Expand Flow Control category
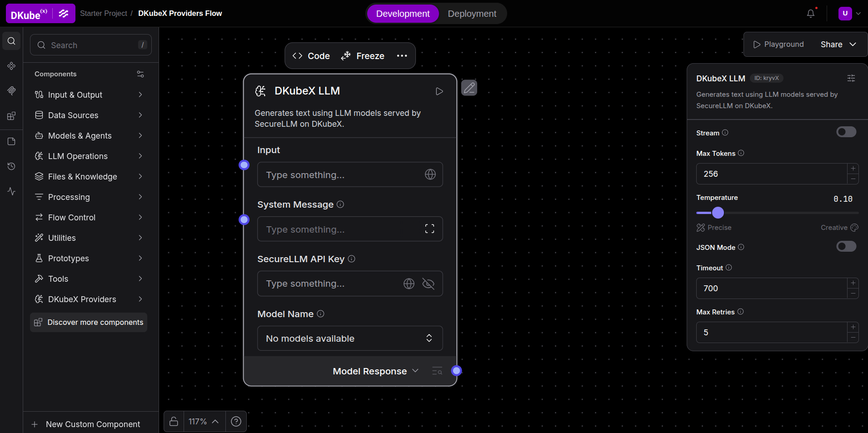This screenshot has height=433, width=868. tap(89, 217)
